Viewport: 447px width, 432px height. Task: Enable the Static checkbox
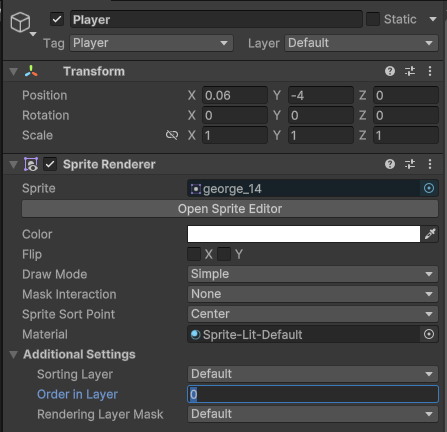(373, 19)
